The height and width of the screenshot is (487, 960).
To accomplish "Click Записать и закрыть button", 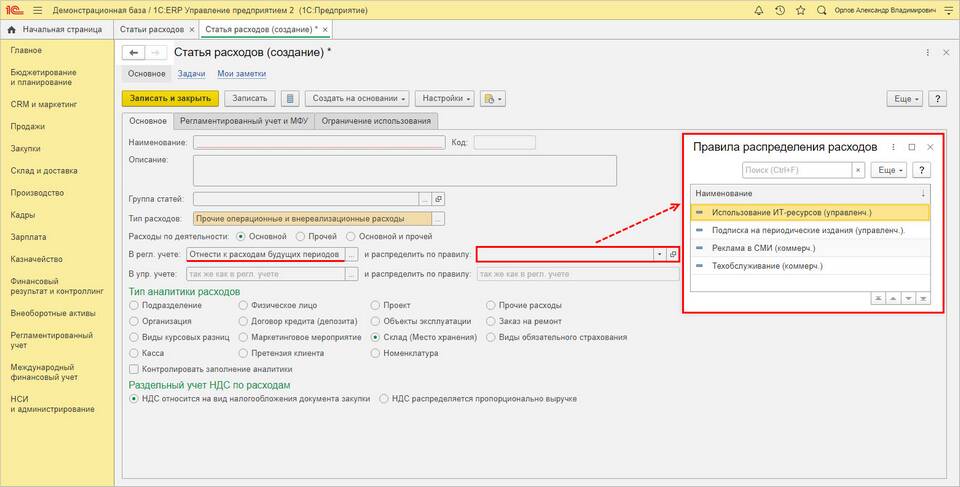I will pos(170,99).
